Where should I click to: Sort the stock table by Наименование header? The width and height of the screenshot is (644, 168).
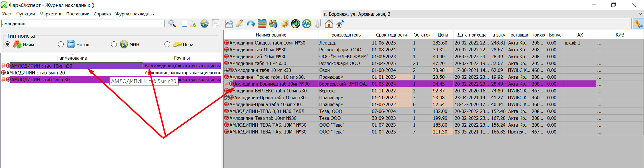271,35
